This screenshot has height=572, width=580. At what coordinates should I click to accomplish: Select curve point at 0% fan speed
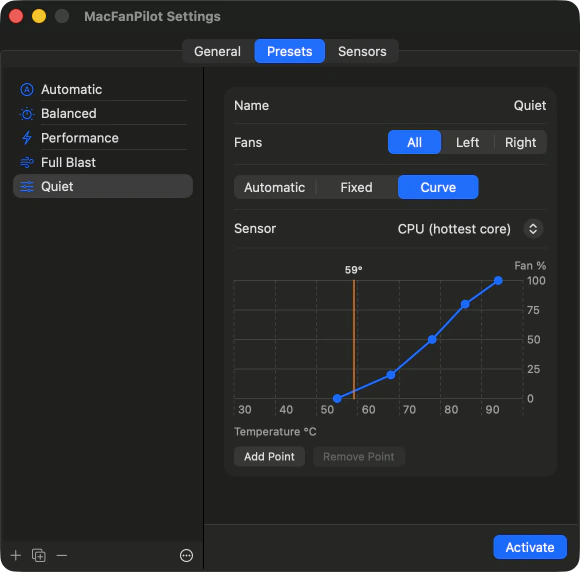pos(337,398)
